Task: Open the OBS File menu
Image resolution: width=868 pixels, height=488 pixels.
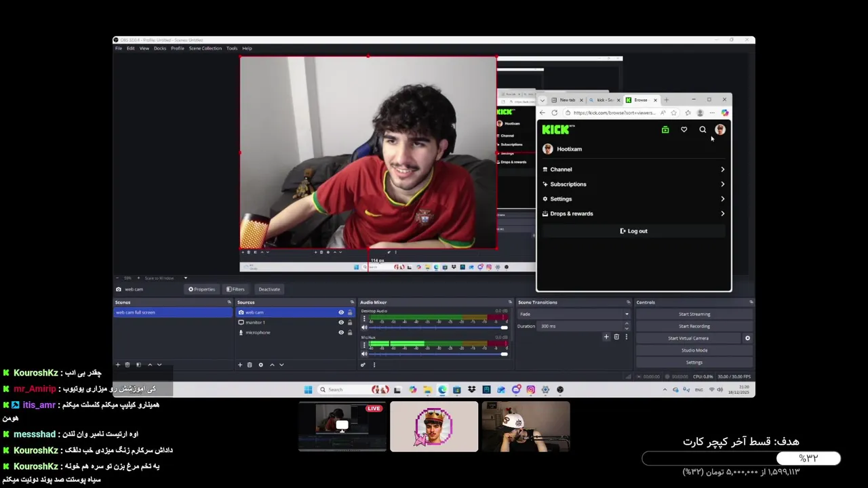Action: point(118,48)
